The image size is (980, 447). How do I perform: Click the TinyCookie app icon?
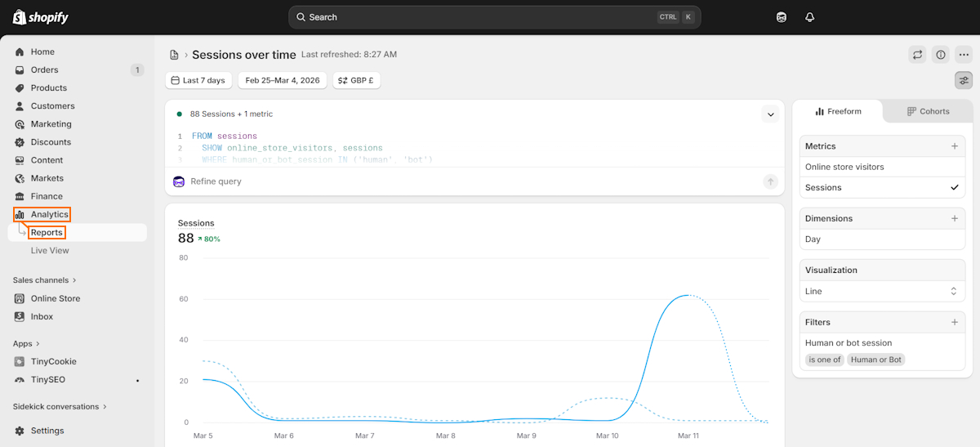click(x=20, y=361)
